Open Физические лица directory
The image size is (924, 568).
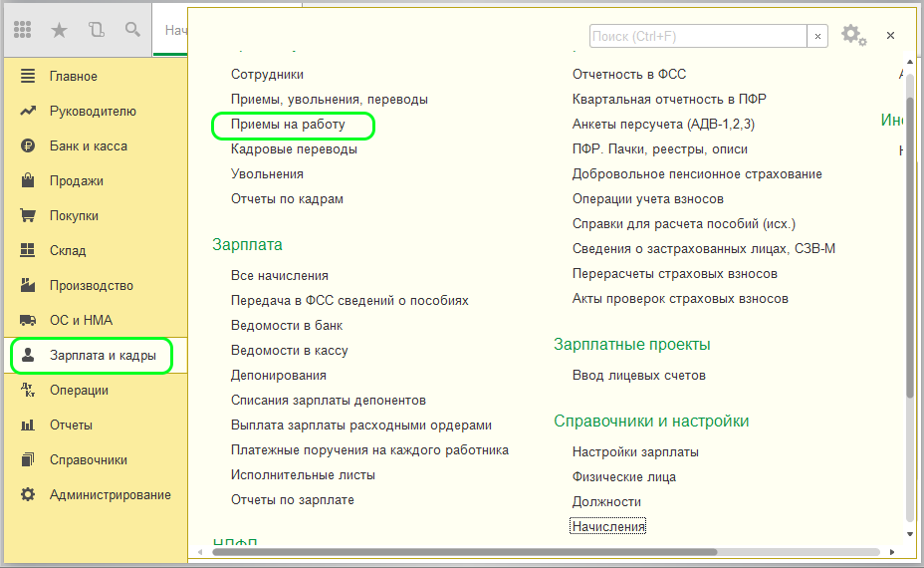[624, 476]
